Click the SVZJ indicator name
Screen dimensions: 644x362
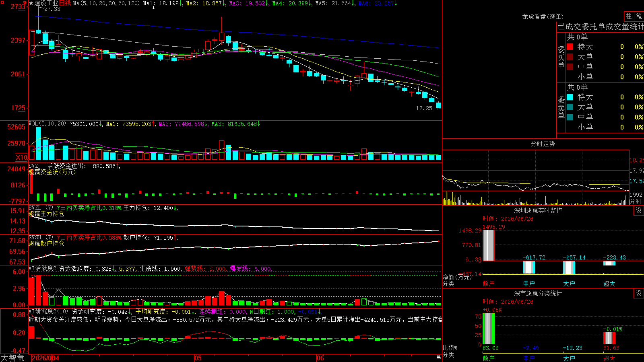[x=35, y=166]
